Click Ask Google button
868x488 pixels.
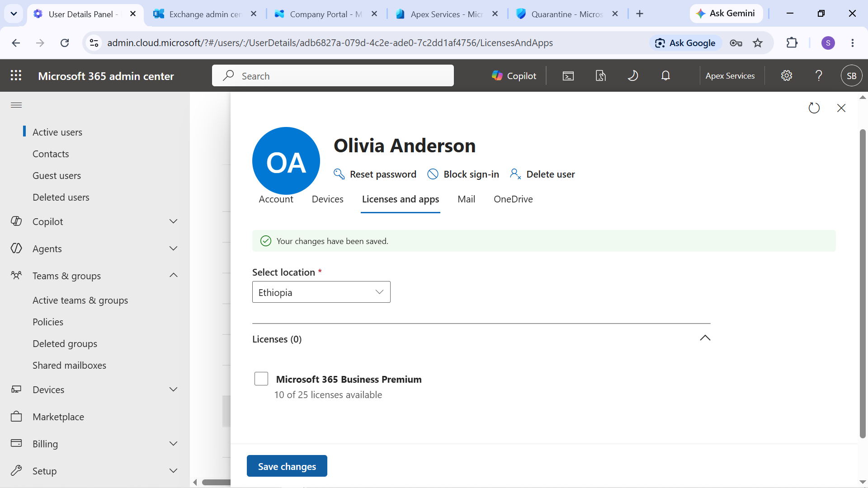click(685, 43)
